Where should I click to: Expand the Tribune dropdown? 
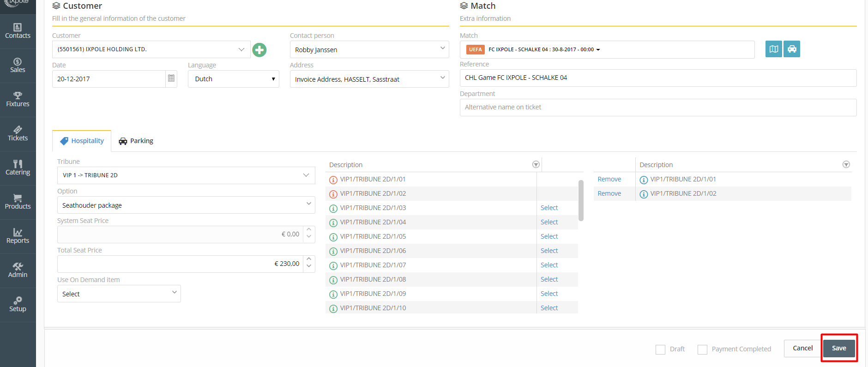(x=186, y=175)
